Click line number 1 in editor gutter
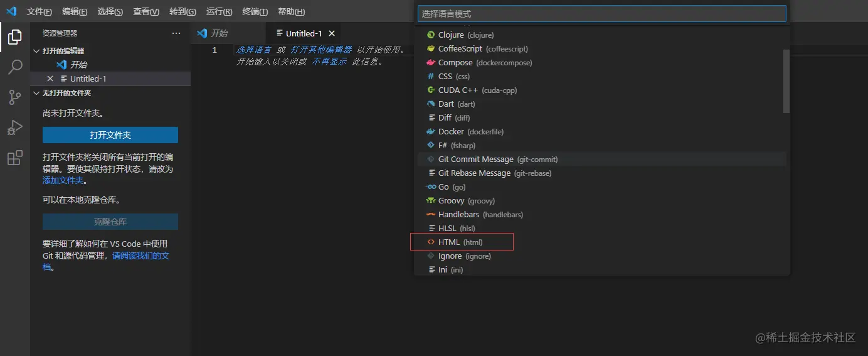Image resolution: width=868 pixels, height=356 pixels. coord(214,50)
